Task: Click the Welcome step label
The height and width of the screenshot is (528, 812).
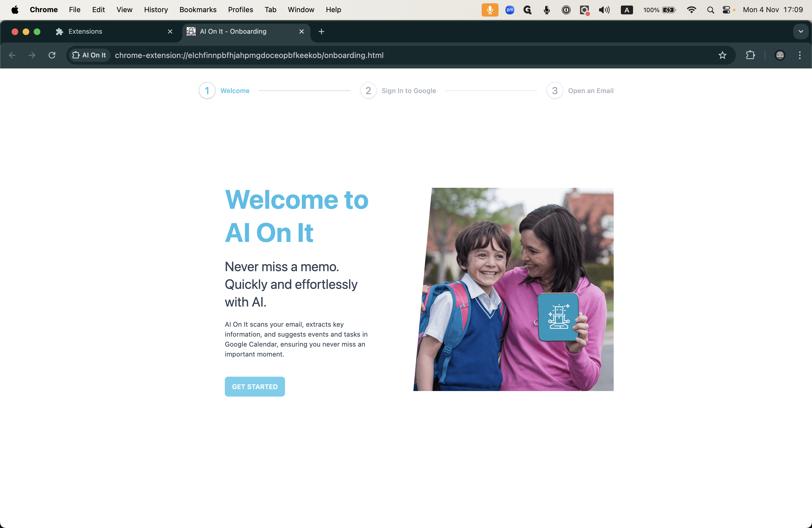Action: [235, 91]
